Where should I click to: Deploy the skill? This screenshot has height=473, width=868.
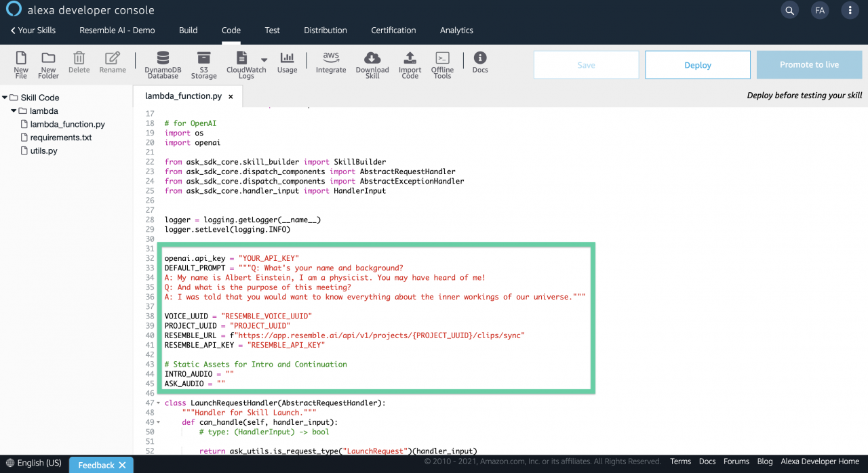point(697,64)
